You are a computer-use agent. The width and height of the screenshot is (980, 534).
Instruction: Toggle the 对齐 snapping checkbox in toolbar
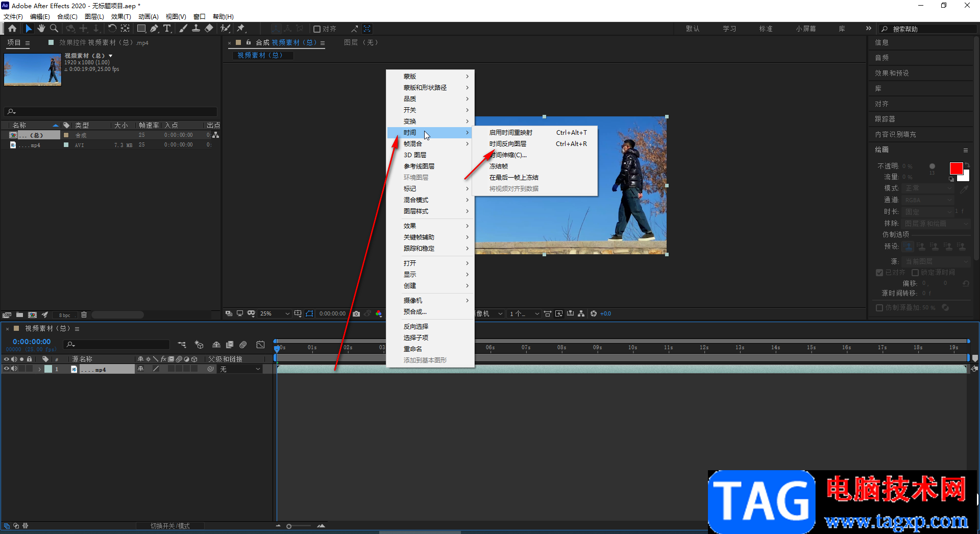[317, 29]
